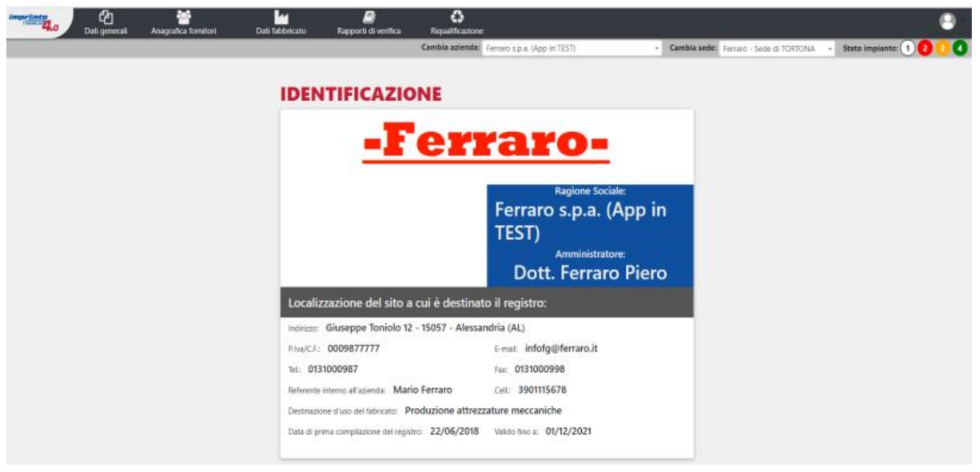Viewport: 980px width, 472px height.
Task: Open the Riqualificazione section
Action: pos(456,22)
